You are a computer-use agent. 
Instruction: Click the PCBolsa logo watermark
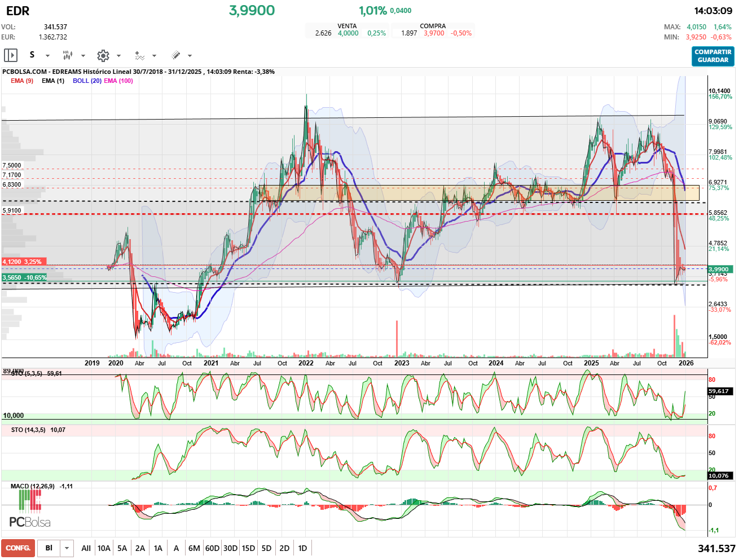(29, 510)
